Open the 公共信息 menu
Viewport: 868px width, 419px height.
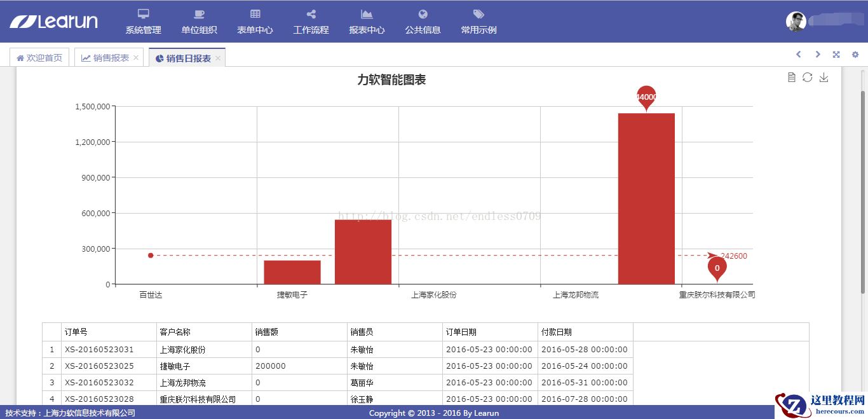point(423,22)
